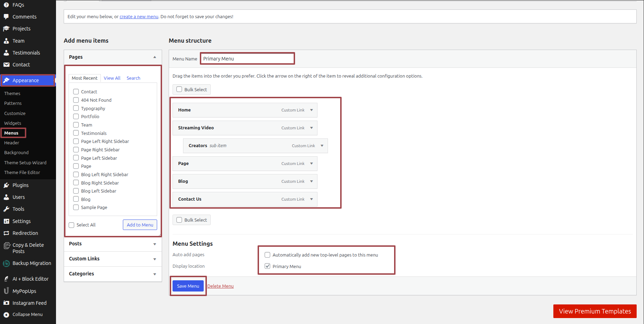Click the Comments speech bubble icon

coord(6,17)
